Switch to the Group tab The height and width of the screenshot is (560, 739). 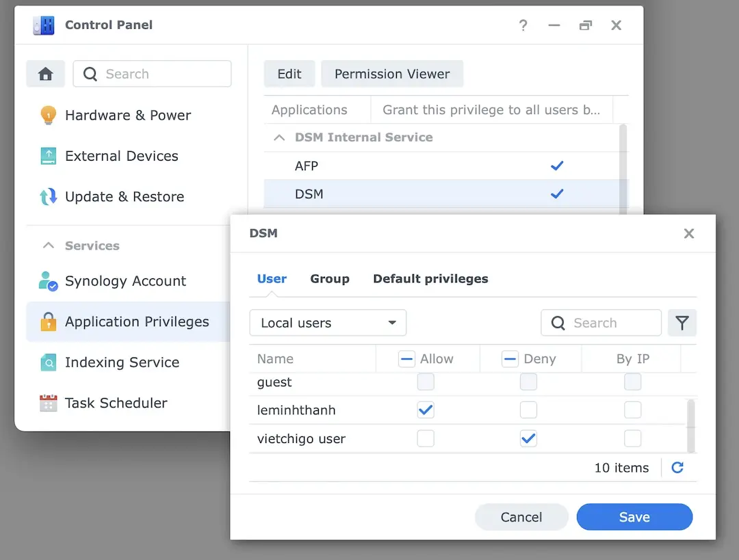click(x=330, y=279)
